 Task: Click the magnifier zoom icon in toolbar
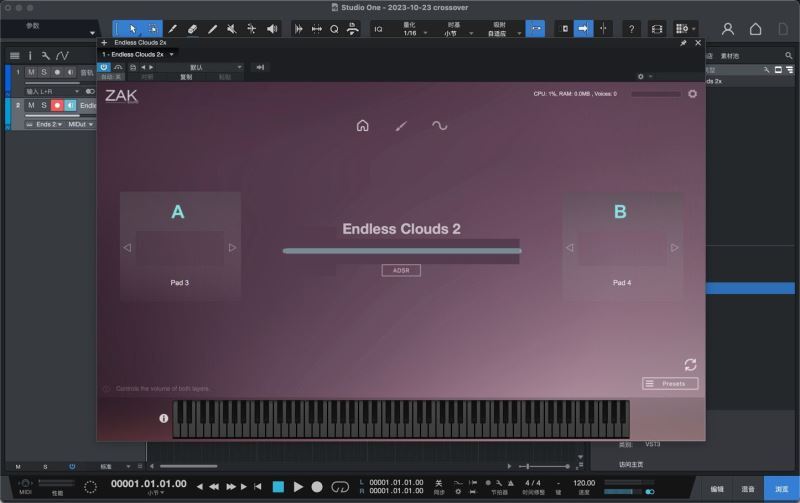[x=334, y=29]
